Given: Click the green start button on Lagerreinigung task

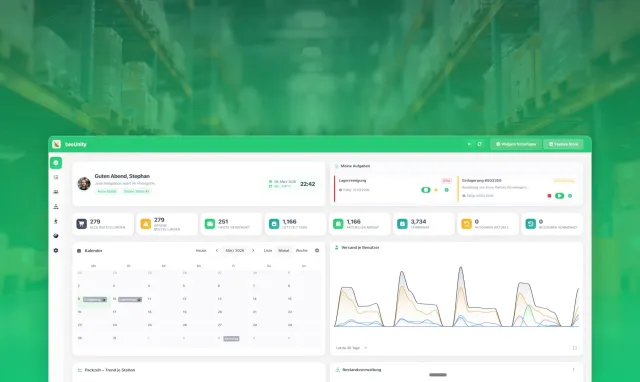Looking at the screenshot, I should [425, 190].
